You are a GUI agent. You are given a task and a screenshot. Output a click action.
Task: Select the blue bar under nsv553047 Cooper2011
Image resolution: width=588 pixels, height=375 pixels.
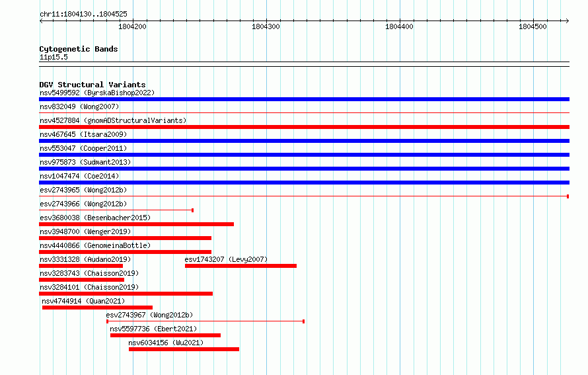pyautogui.click(x=304, y=155)
